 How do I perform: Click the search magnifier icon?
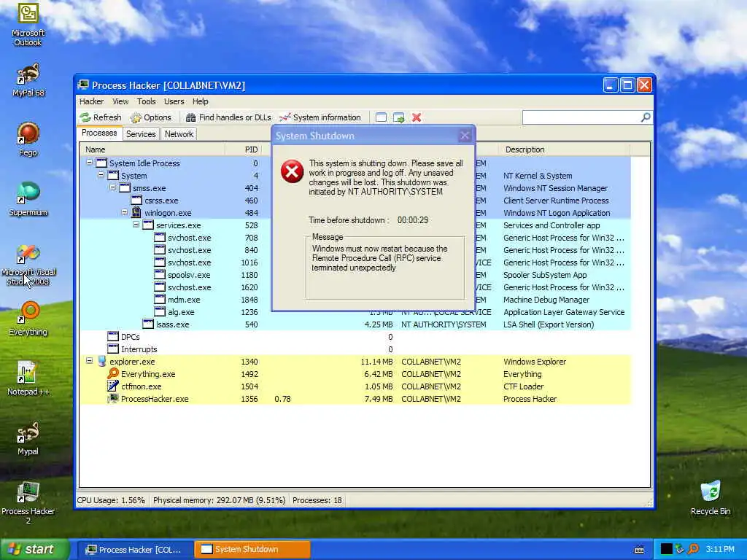(646, 117)
